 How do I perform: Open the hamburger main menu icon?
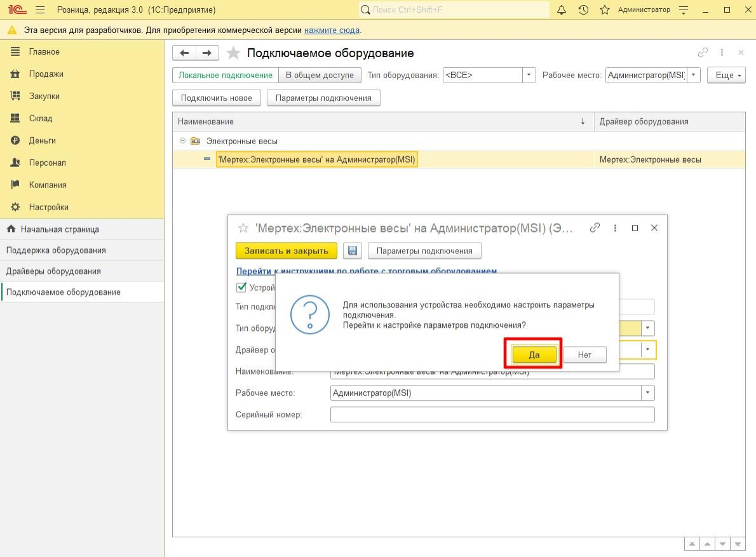[x=40, y=10]
